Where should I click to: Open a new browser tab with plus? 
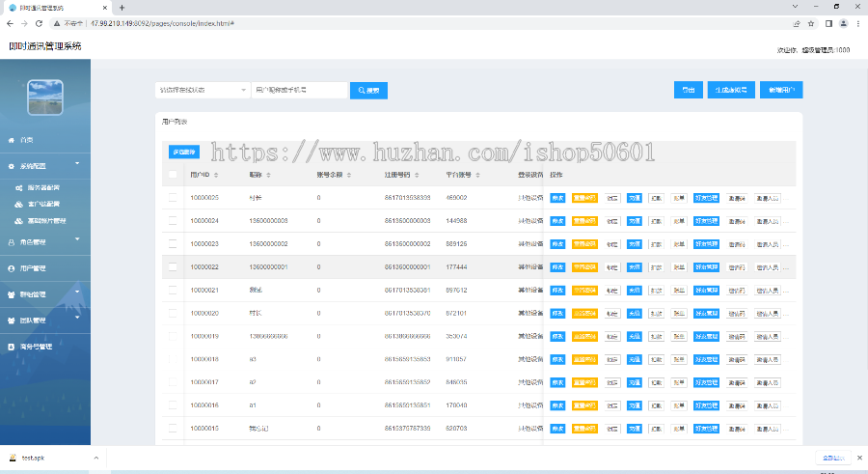tap(122, 7)
